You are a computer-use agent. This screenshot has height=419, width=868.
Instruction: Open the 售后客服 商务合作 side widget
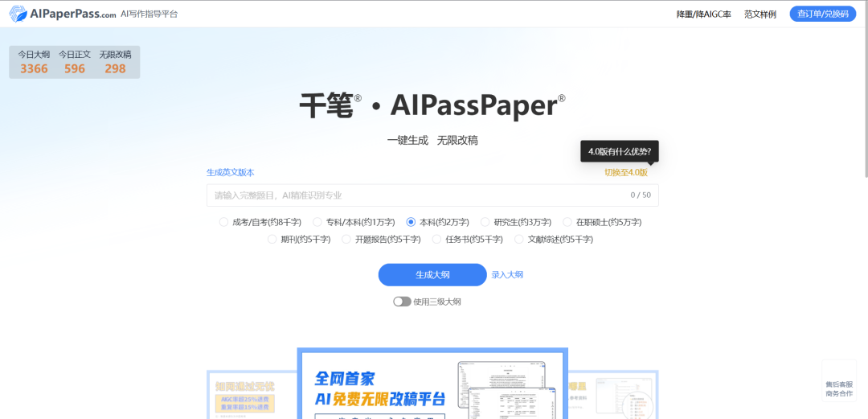[839, 380]
